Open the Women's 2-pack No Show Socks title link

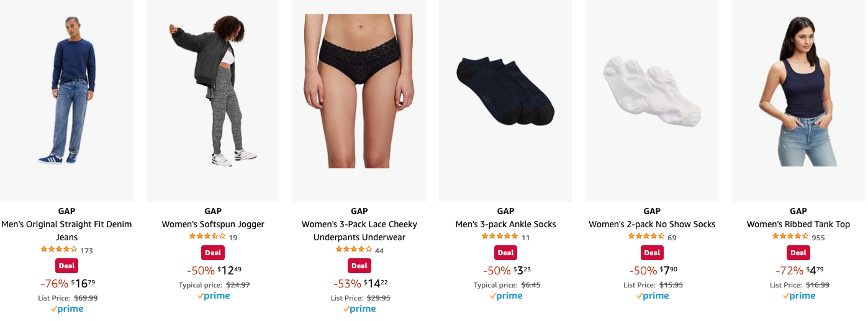tap(652, 224)
